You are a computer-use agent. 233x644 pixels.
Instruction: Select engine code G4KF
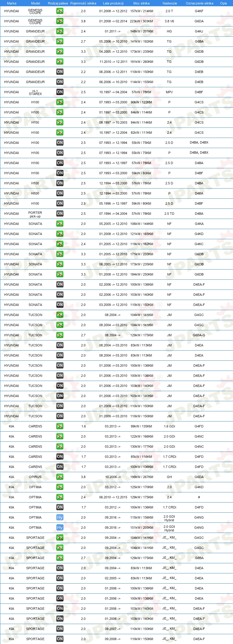tap(199, 11)
